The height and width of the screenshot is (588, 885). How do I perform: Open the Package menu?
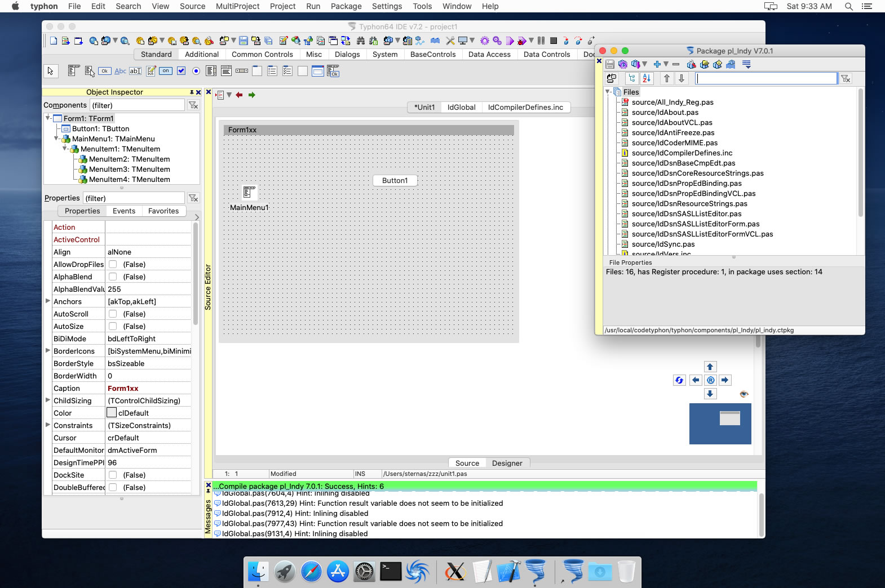pos(346,6)
